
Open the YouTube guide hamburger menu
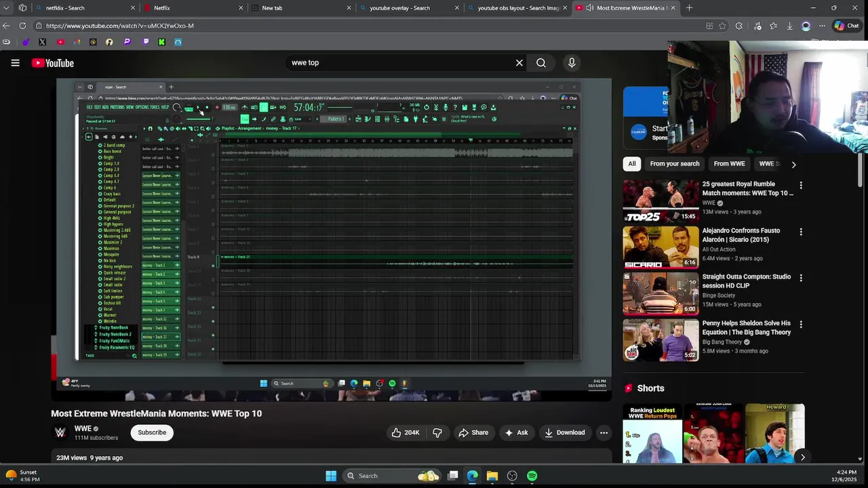click(15, 63)
